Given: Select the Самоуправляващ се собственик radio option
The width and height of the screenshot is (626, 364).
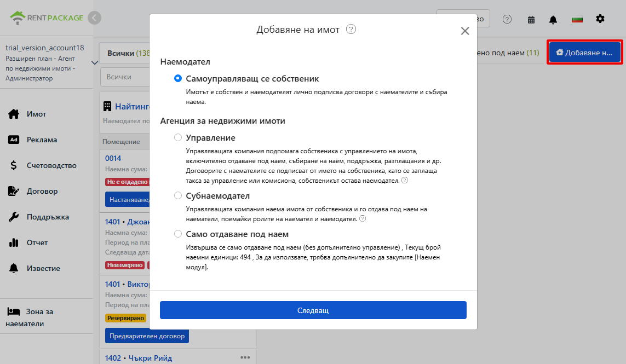Looking at the screenshot, I should [177, 79].
